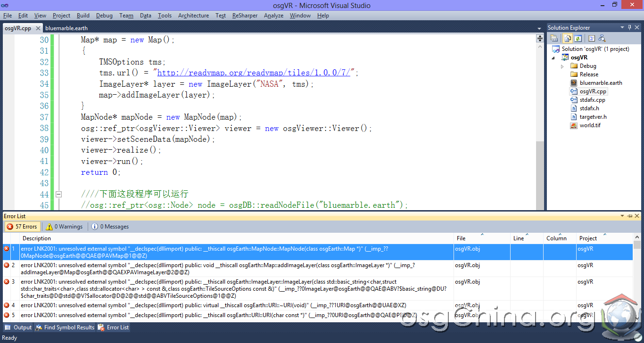644x343 pixels.
Task: Sort the error list by the File column
Action: point(482,238)
